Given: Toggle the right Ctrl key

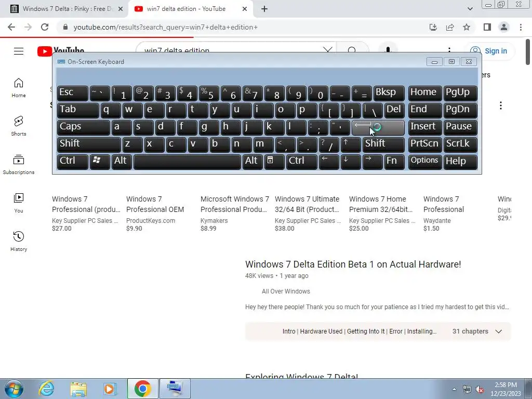Looking at the screenshot, I should (x=302, y=162).
